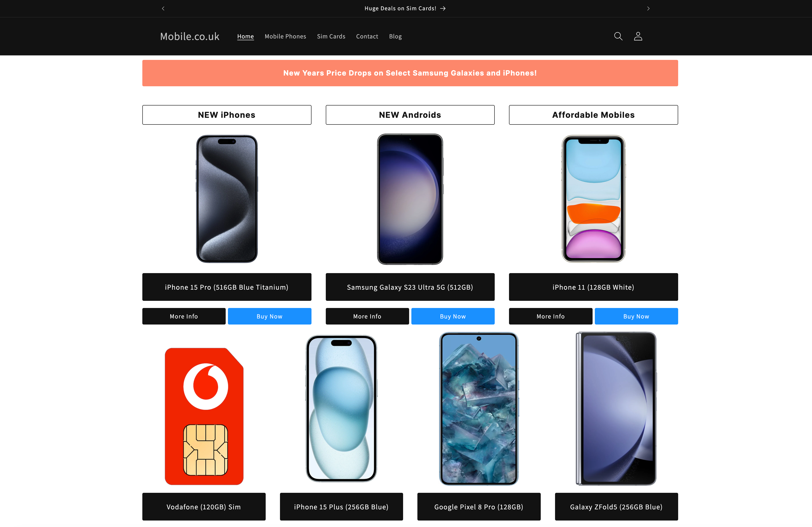The image size is (812, 527).
Task: Open the Blog navigation link
Action: click(x=395, y=36)
